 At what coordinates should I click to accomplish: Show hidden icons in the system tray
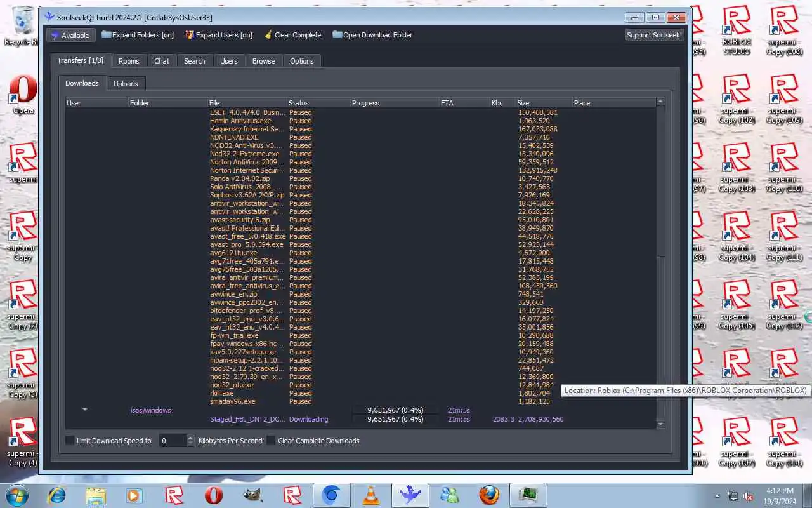click(717, 496)
